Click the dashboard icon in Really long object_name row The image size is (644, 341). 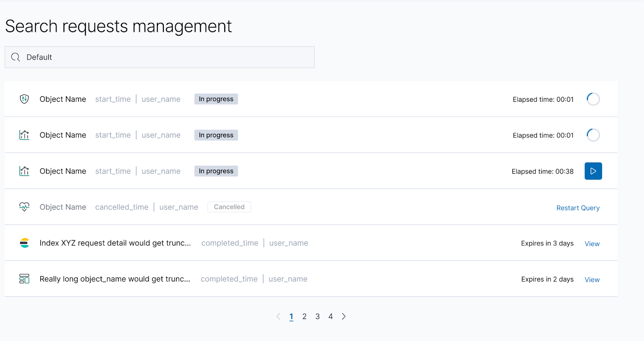click(x=24, y=279)
